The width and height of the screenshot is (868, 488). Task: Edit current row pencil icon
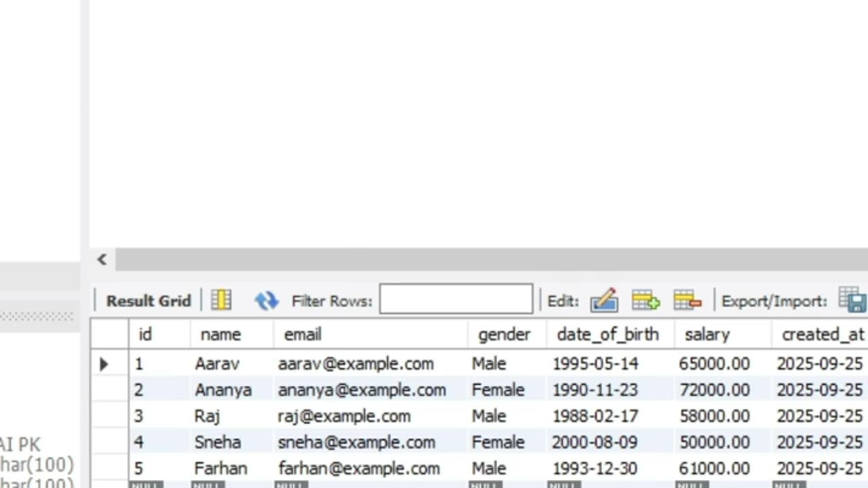(x=604, y=300)
